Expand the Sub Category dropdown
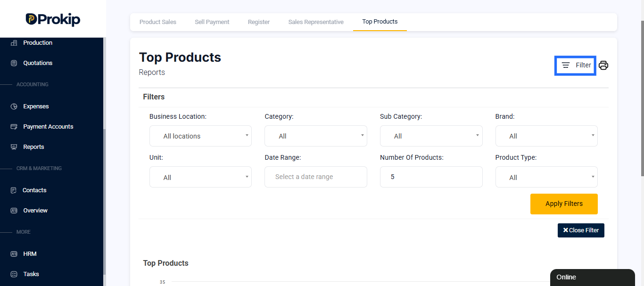 tap(431, 136)
